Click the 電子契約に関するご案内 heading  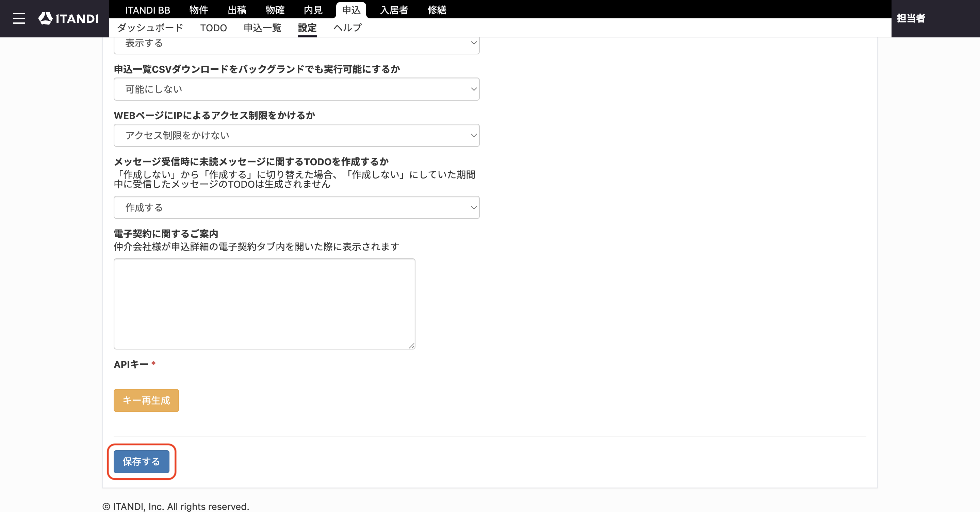(x=166, y=234)
